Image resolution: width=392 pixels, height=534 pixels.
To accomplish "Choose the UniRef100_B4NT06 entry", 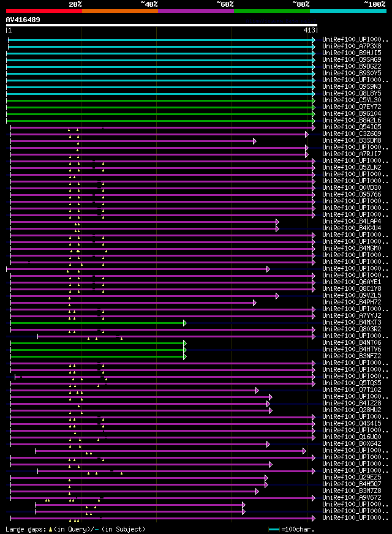I will point(352,342).
